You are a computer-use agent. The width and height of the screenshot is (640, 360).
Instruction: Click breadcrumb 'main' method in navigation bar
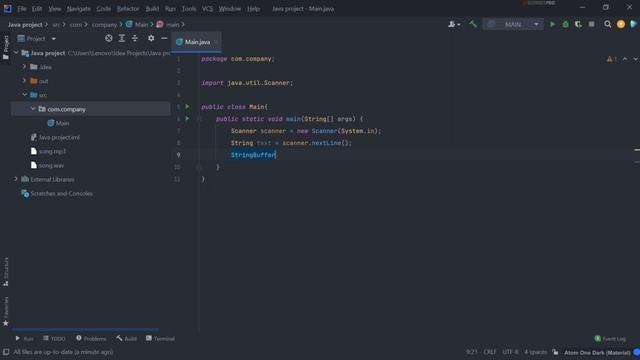[x=169, y=24]
